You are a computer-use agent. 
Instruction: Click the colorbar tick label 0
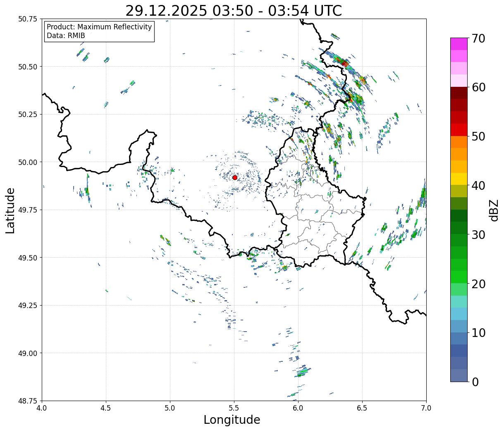[475, 382]
